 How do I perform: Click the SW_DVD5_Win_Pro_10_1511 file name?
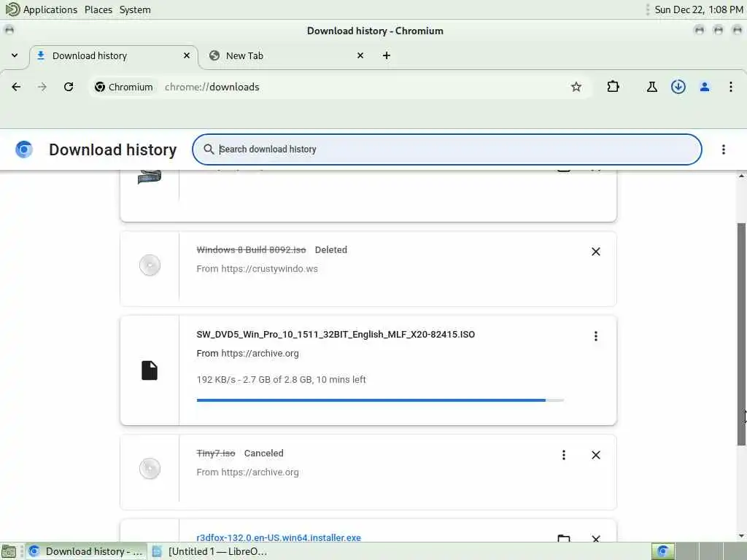click(x=336, y=334)
